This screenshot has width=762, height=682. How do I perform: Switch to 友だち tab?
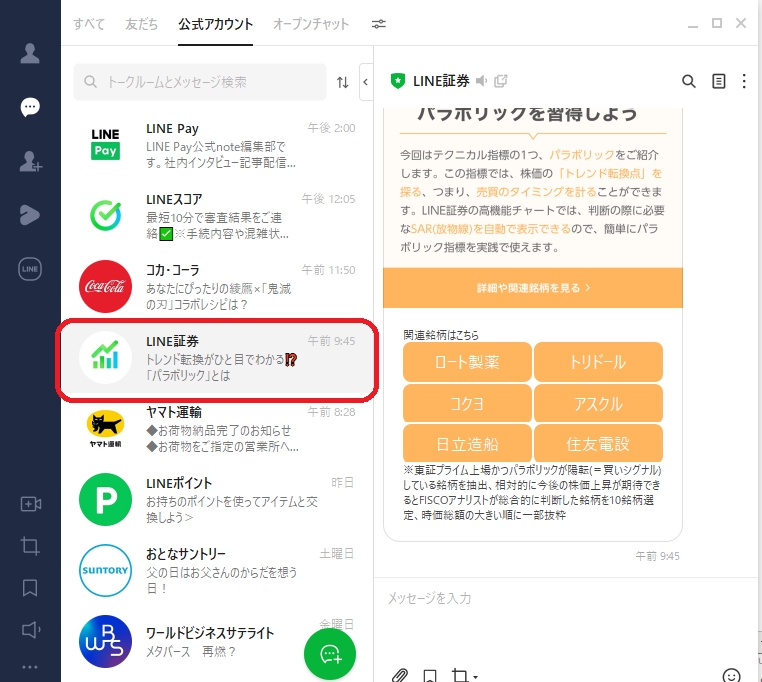click(141, 24)
